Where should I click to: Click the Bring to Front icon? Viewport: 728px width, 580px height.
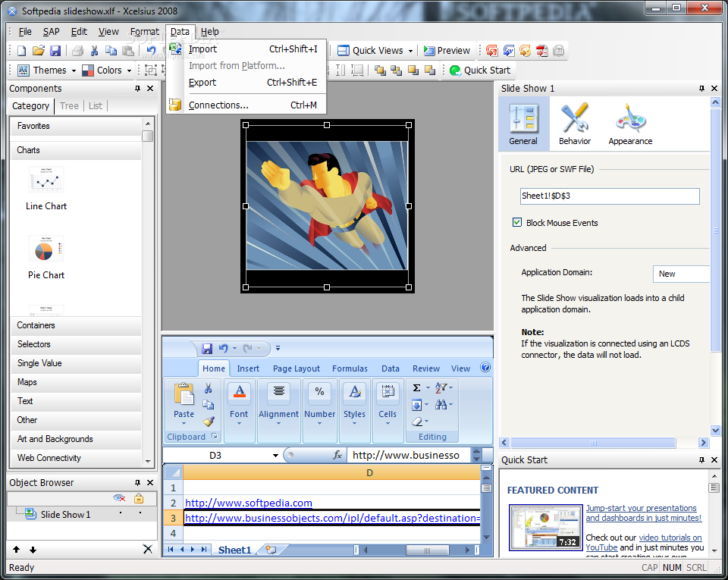pos(380,70)
